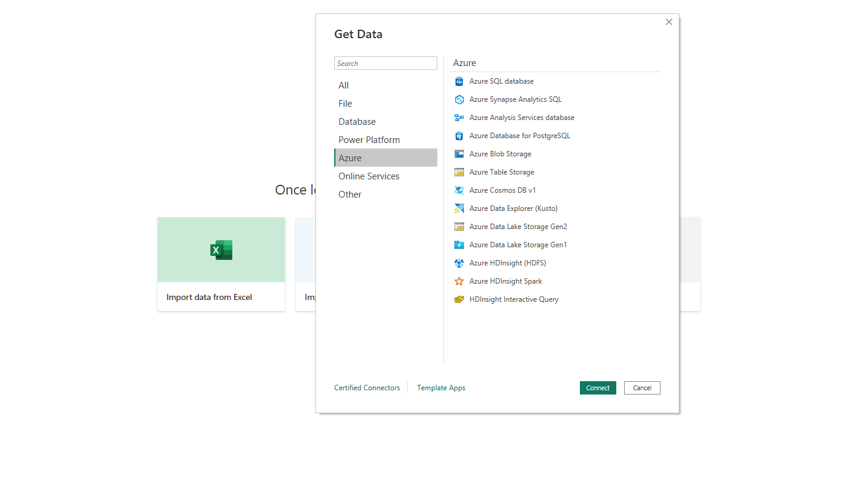
Task: Click the Azure Analysis Services database icon
Action: tap(459, 118)
